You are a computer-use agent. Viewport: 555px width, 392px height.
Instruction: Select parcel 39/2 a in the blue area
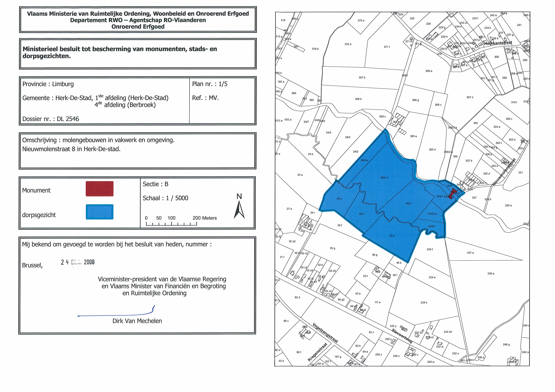point(384,178)
